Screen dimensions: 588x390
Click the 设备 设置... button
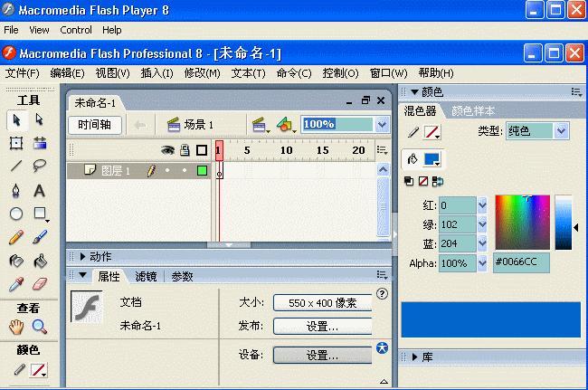pyautogui.click(x=323, y=355)
